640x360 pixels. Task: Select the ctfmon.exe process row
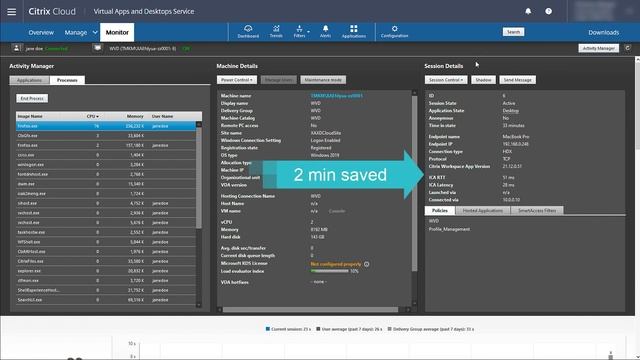[x=106, y=281]
